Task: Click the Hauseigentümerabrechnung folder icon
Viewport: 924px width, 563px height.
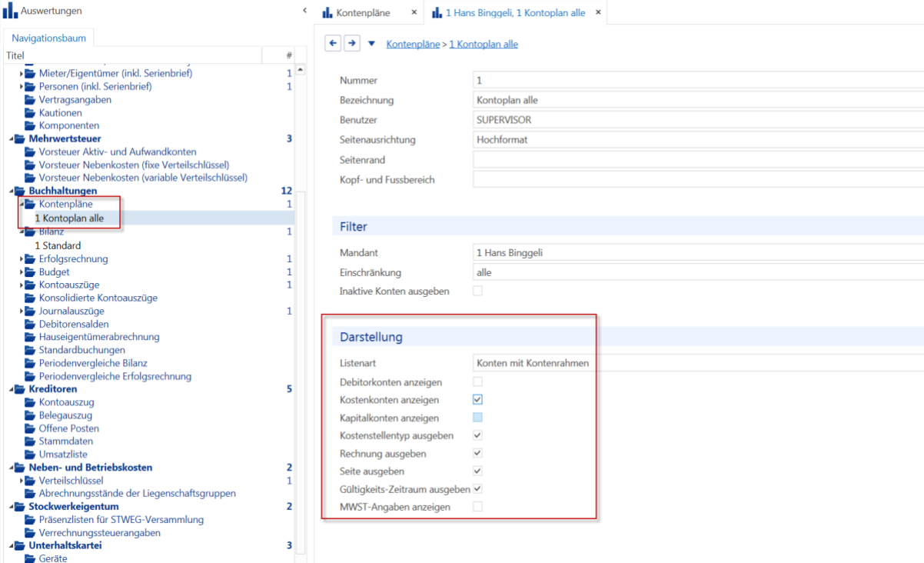Action: coord(31,338)
